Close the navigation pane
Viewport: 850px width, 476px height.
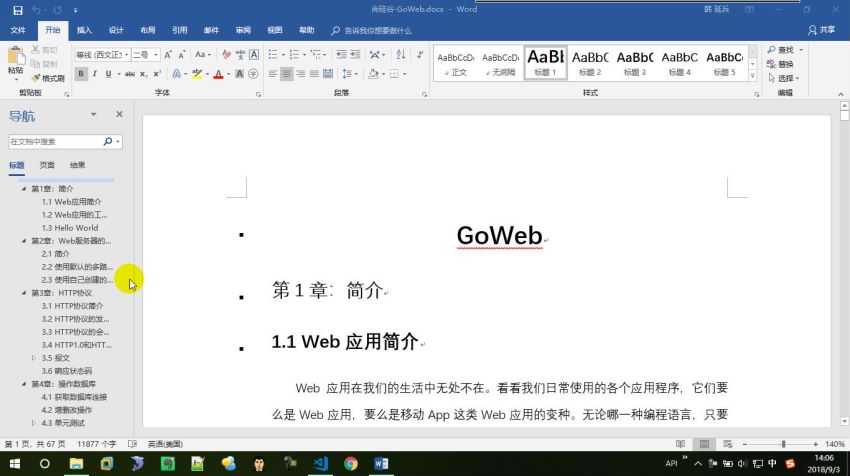[119, 114]
